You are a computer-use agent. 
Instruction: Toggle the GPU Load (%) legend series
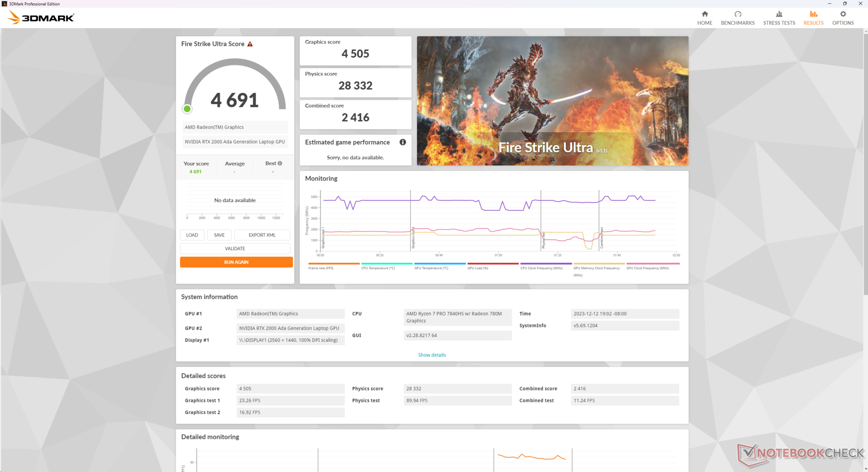click(477, 268)
